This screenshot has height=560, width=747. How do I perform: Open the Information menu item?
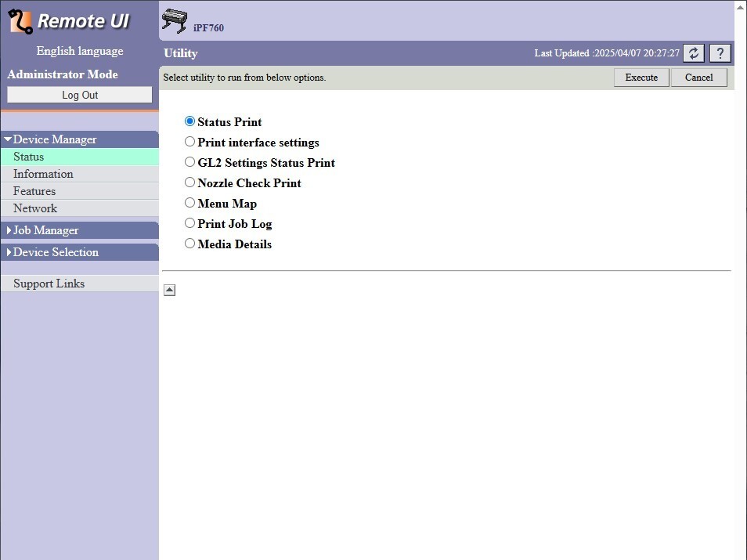[43, 174]
